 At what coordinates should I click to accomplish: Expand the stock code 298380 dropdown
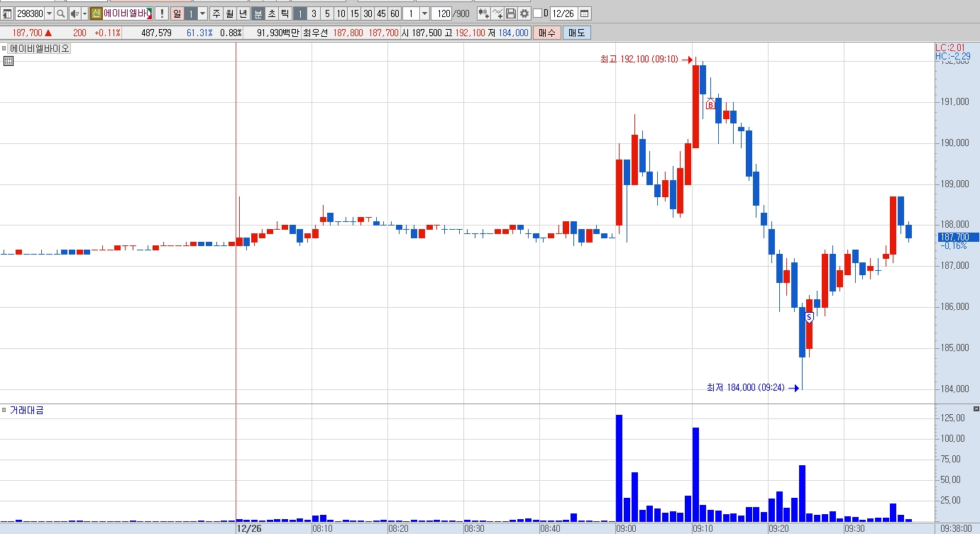click(49, 13)
